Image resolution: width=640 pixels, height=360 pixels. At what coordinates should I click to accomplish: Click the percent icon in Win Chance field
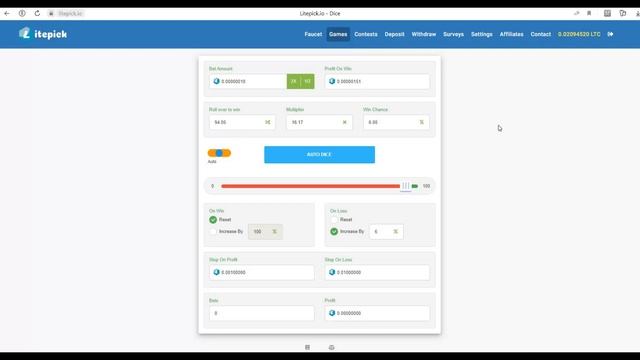coord(422,122)
